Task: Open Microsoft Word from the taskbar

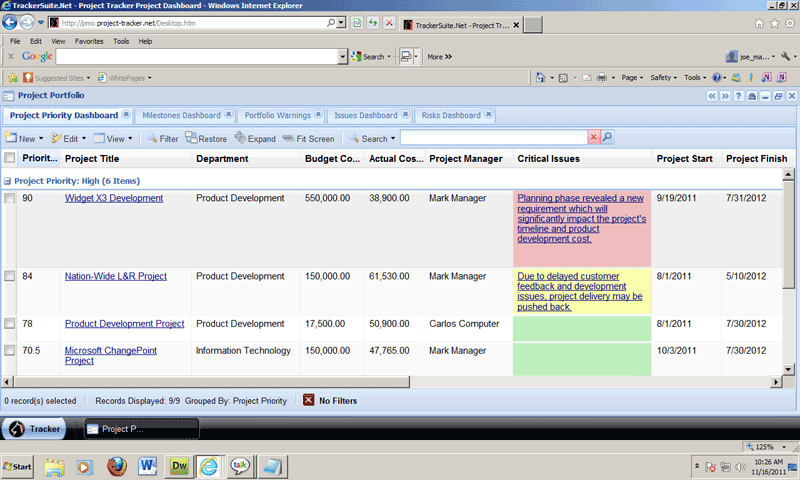Action: coord(148,466)
